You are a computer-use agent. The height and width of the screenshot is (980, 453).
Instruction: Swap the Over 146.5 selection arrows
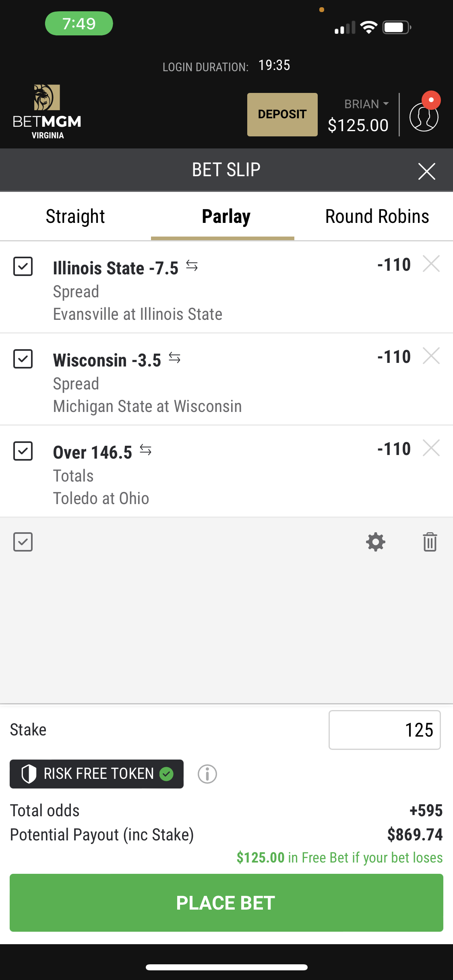(146, 450)
